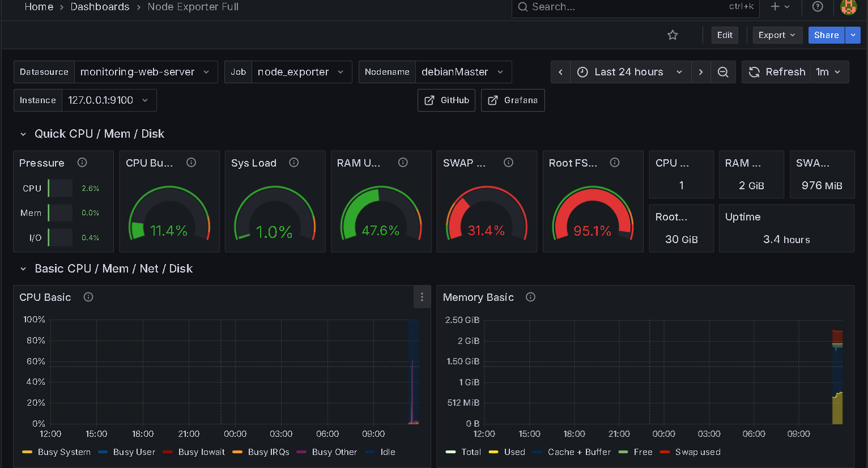This screenshot has width=868, height=468.
Task: Go to Dashboards in breadcrumb
Action: click(100, 7)
